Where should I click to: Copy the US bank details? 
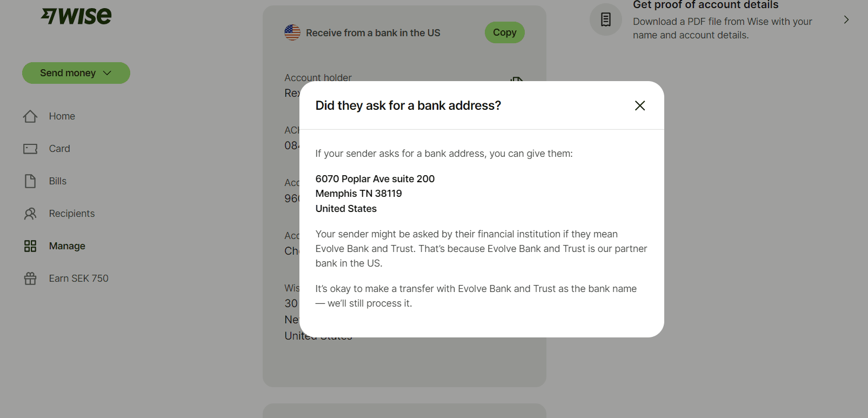coord(505,32)
